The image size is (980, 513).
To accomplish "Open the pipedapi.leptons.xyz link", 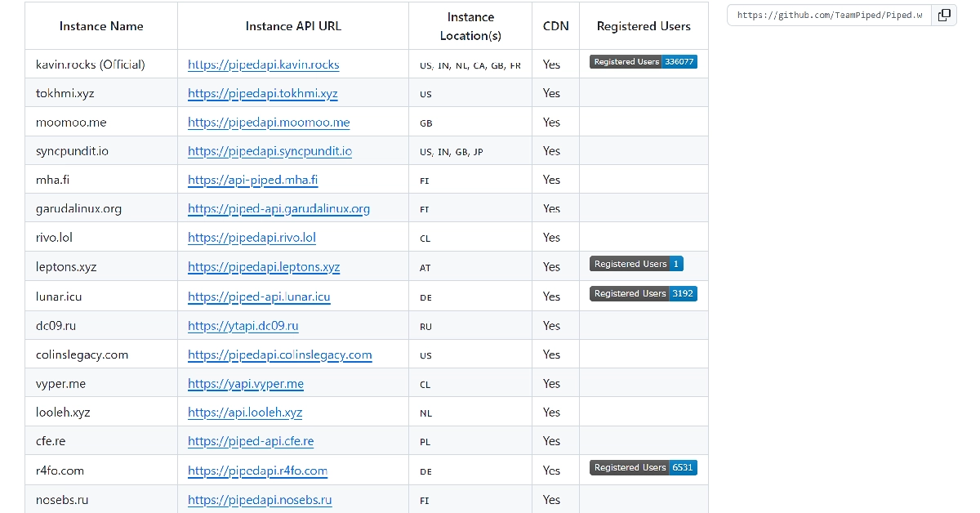I will tap(264, 267).
